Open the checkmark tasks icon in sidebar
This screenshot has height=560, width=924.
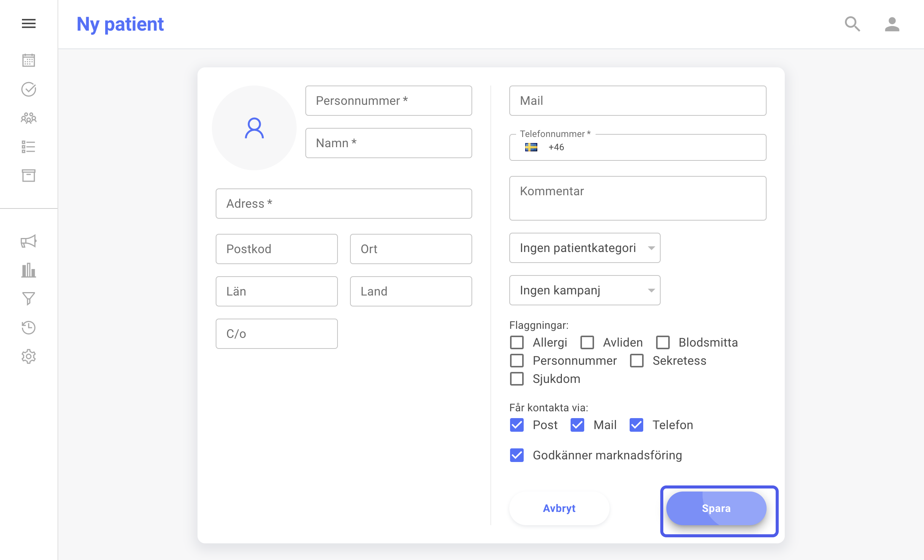(28, 89)
